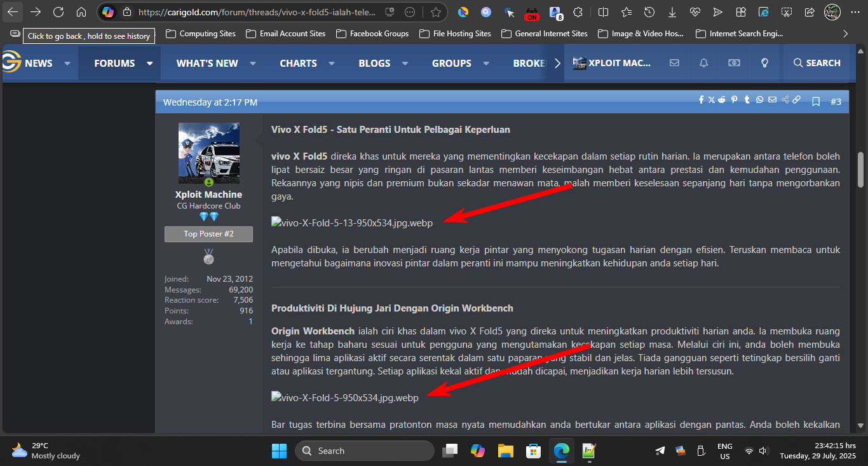Share Post #3 on Tumblr
Image resolution: width=868 pixels, height=466 pixels.
pos(747,100)
